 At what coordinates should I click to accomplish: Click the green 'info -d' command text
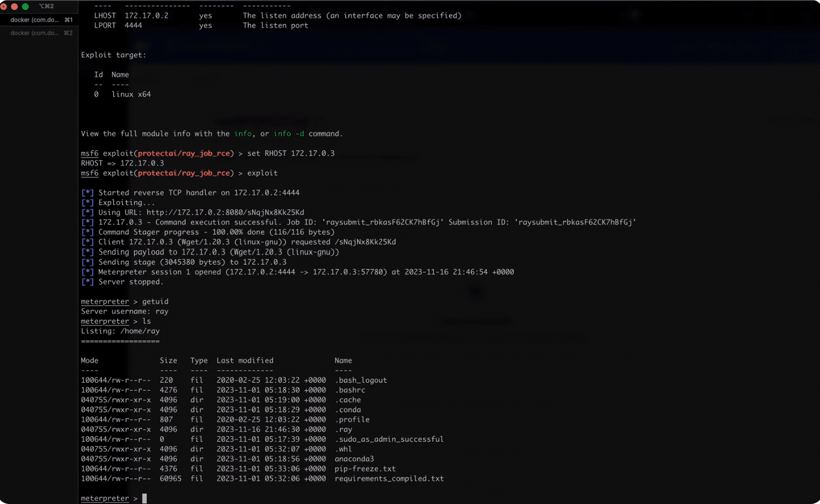point(289,134)
